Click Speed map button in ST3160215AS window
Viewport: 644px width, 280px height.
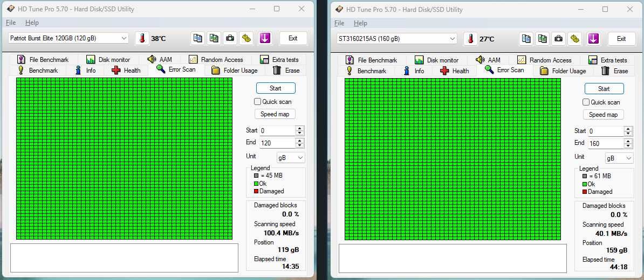click(x=604, y=114)
